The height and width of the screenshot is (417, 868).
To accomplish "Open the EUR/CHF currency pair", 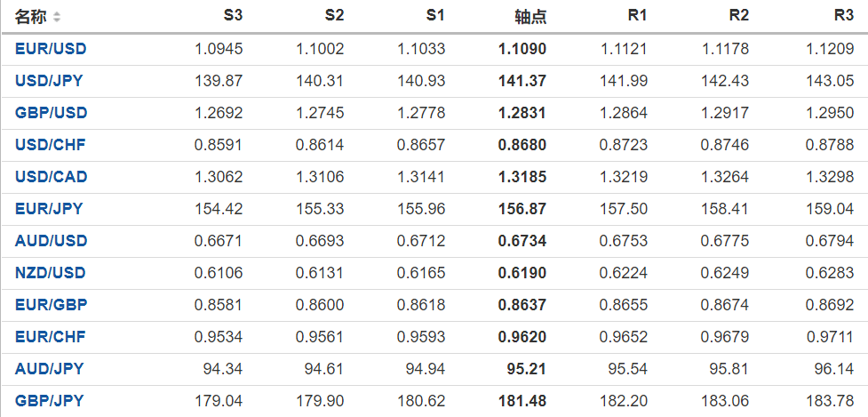I will pos(50,337).
